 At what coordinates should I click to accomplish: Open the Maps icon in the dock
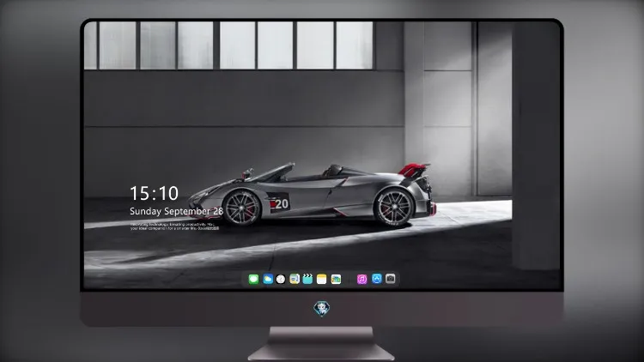[x=295, y=279]
